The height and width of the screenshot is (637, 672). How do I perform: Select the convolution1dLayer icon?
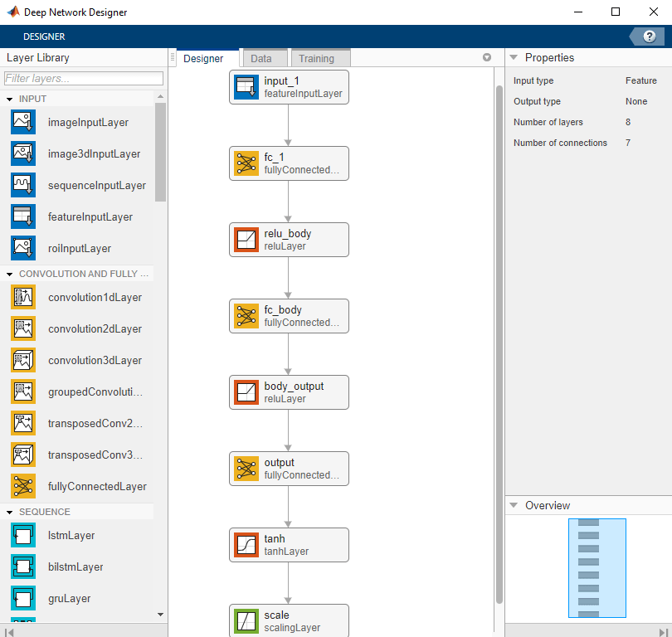point(23,297)
